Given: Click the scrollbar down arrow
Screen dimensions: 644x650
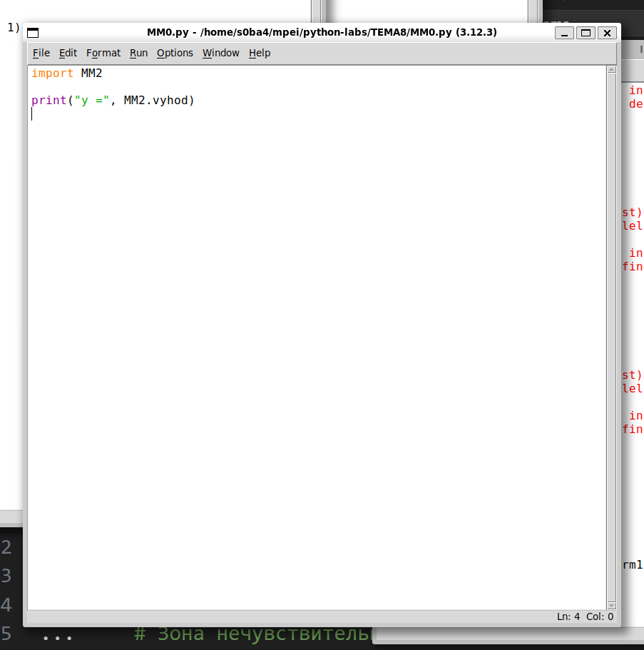Looking at the screenshot, I should (x=611, y=604).
